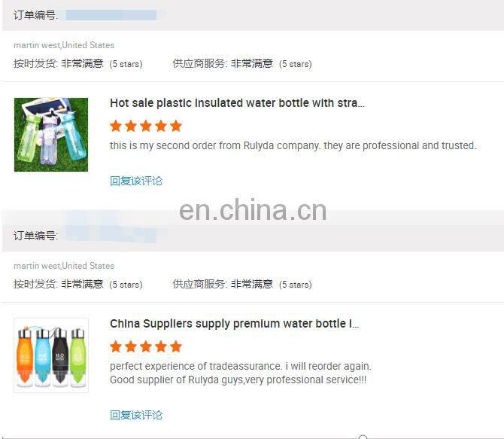The image size is (504, 439).
Task: Click the first blurred order number field
Action: point(111,15)
